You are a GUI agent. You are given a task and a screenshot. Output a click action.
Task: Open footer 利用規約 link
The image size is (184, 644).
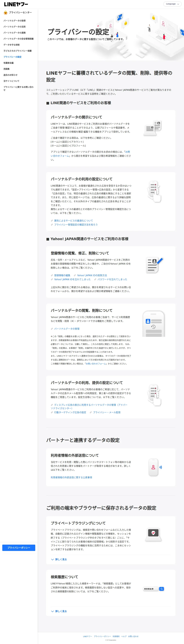[x=116, y=636]
